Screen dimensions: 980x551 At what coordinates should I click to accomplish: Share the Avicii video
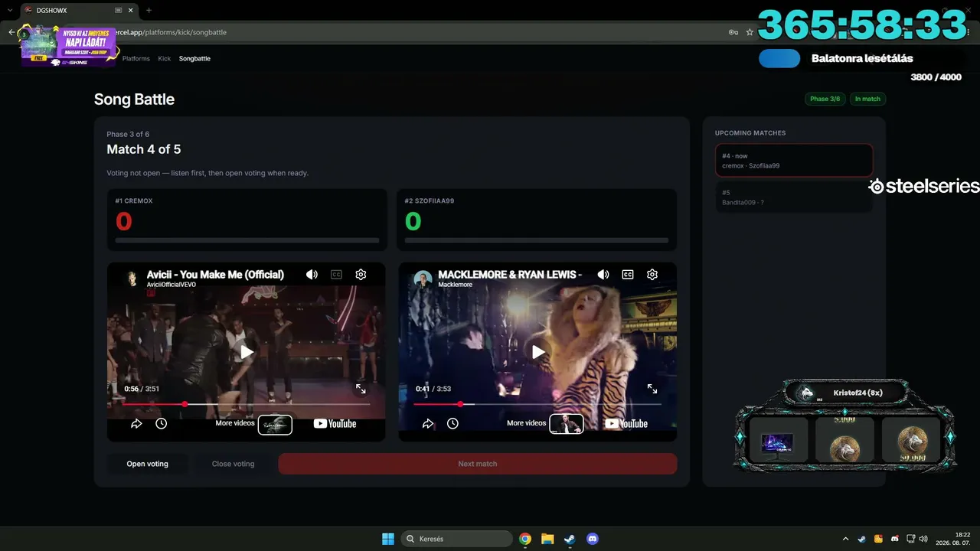click(136, 423)
